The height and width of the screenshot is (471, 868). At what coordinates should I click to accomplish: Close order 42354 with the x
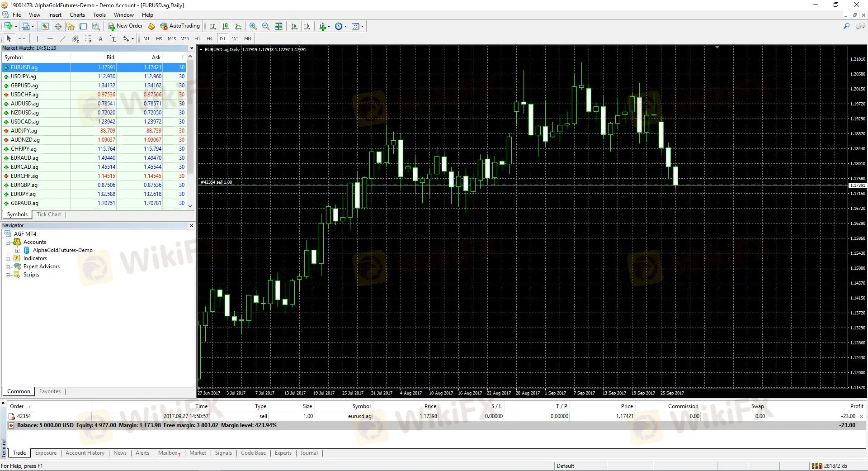click(861, 416)
